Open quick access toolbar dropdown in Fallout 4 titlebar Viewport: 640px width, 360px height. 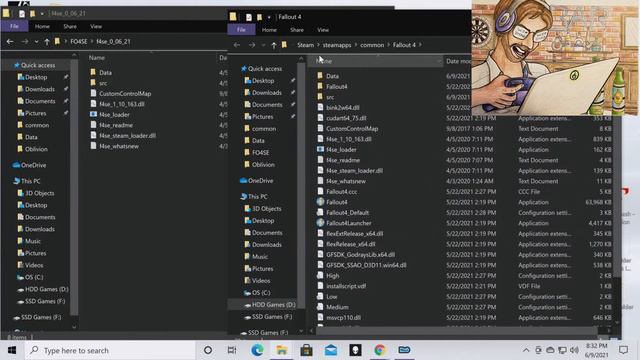269,17
